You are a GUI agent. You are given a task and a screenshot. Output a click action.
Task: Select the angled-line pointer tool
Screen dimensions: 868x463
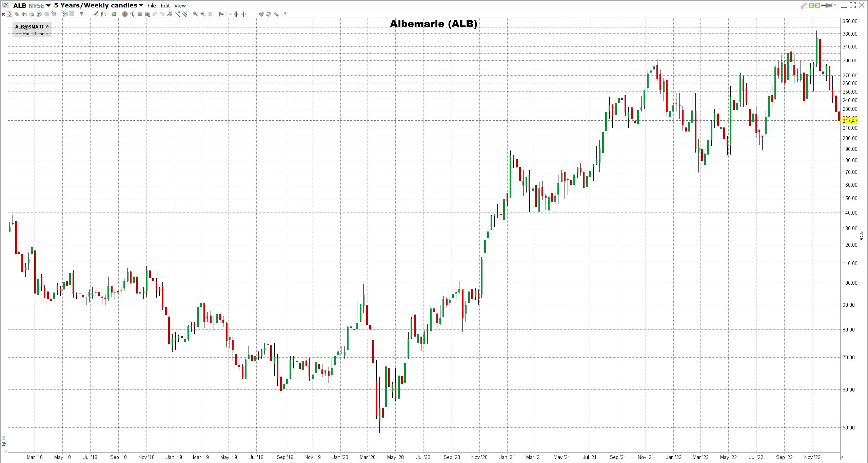(132, 14)
